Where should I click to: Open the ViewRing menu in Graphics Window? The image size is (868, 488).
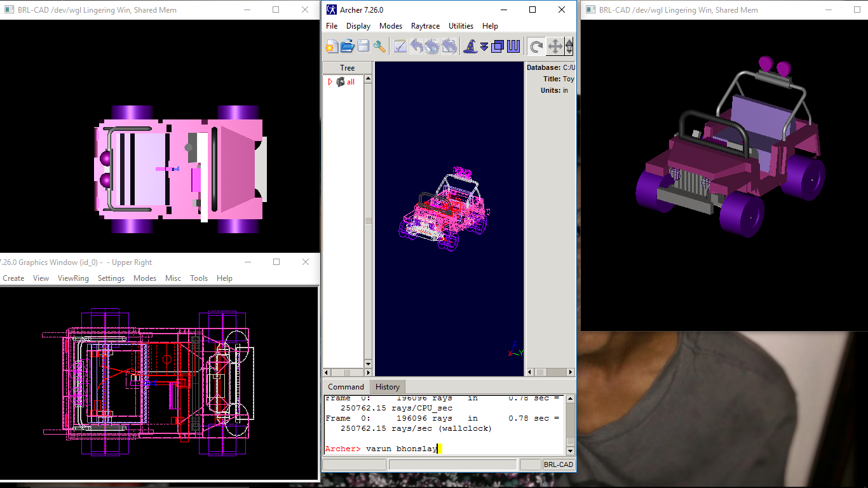pyautogui.click(x=73, y=278)
